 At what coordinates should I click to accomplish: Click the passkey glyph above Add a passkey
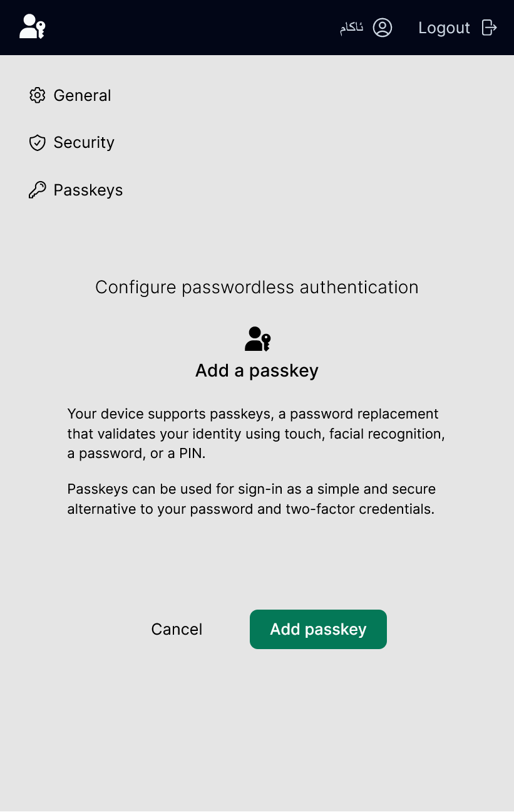pyautogui.click(x=257, y=338)
